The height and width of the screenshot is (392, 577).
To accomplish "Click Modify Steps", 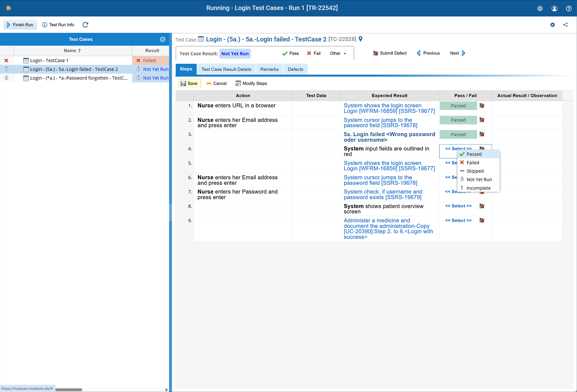I will tap(251, 84).
